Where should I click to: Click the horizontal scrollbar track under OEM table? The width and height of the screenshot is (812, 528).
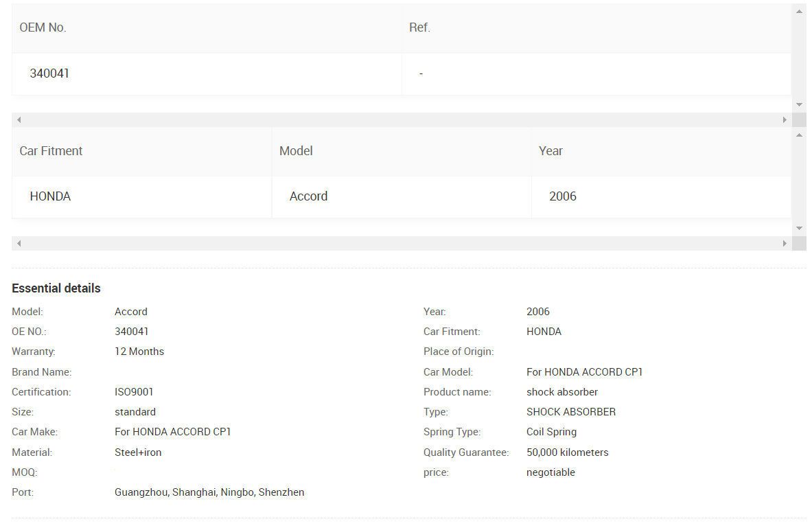pyautogui.click(x=402, y=119)
